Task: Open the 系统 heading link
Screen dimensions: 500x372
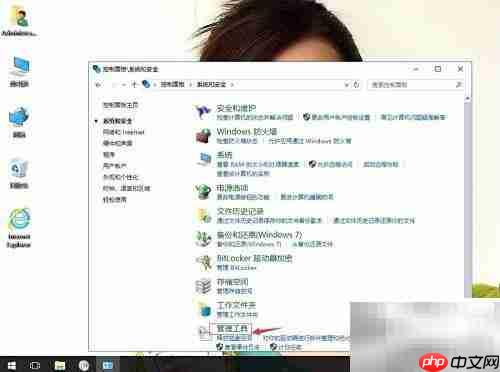Action: click(x=224, y=155)
